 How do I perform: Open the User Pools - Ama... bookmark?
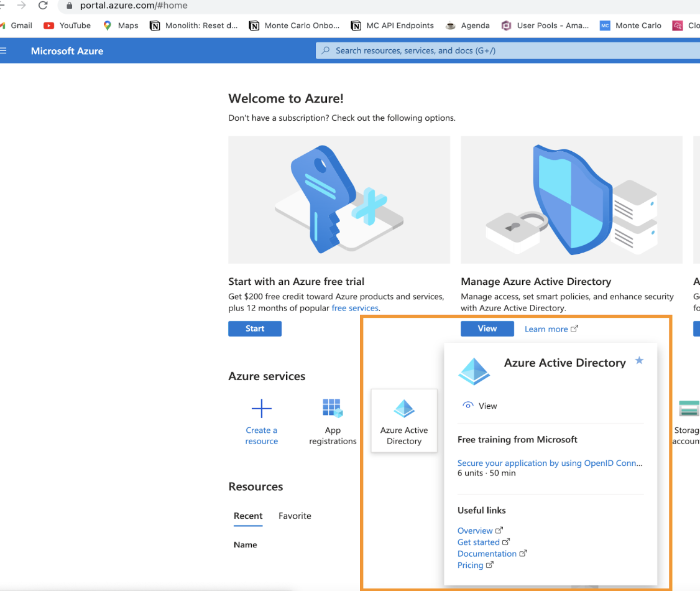[x=545, y=26]
